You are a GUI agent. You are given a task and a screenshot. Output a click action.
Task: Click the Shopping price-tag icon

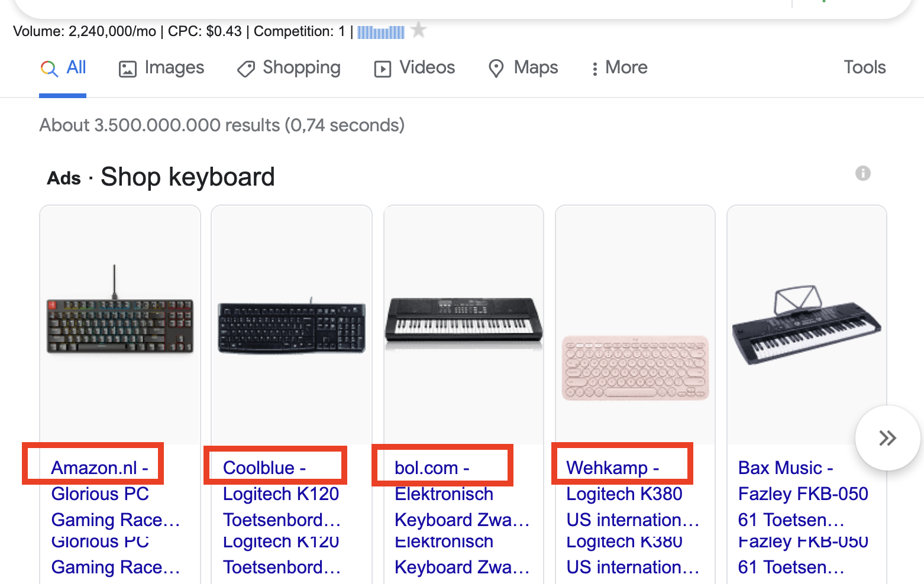(245, 69)
